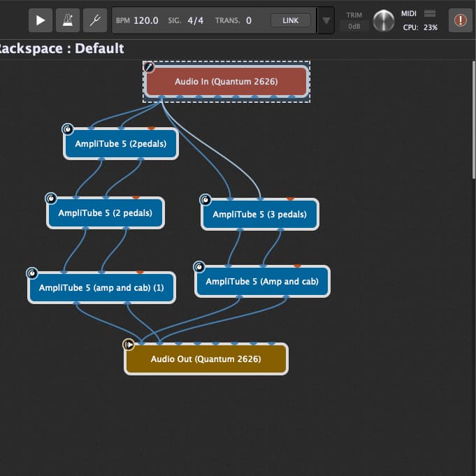Screen dimensions: 476x476
Task: Click the Audio In microphone icon
Action: click(149, 67)
